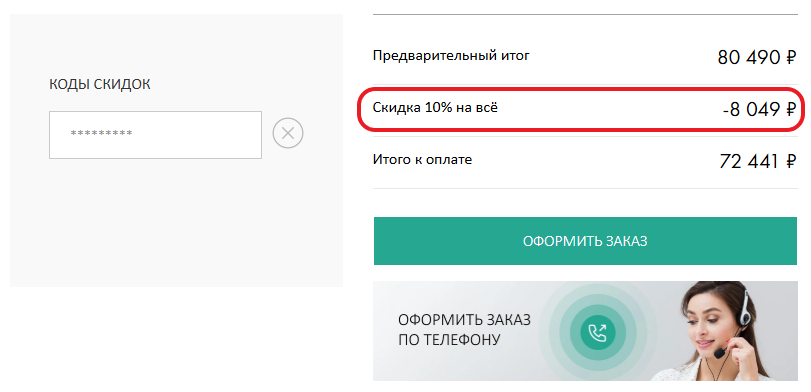Viewport: 811px width, 392px height.
Task: Tap the green phone call icon
Action: point(597,331)
